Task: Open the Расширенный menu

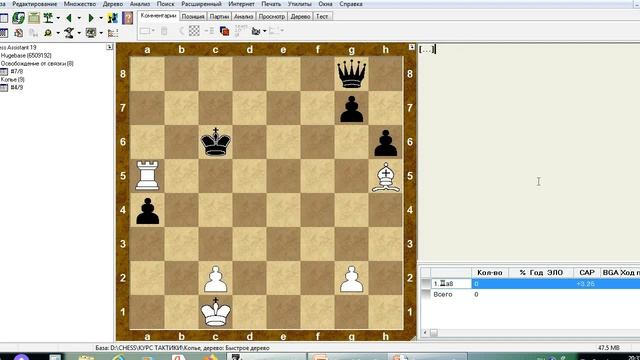Action: click(x=202, y=4)
